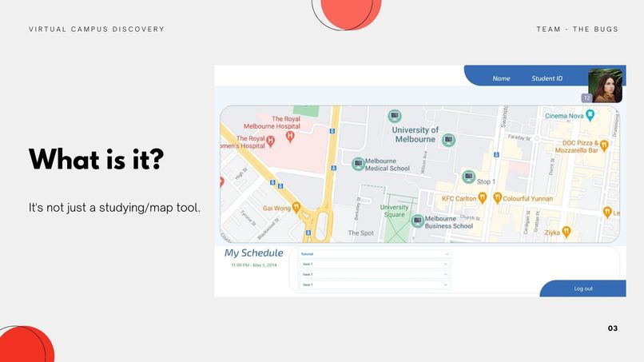
Task: Click the Name label in the header
Action: tap(501, 78)
